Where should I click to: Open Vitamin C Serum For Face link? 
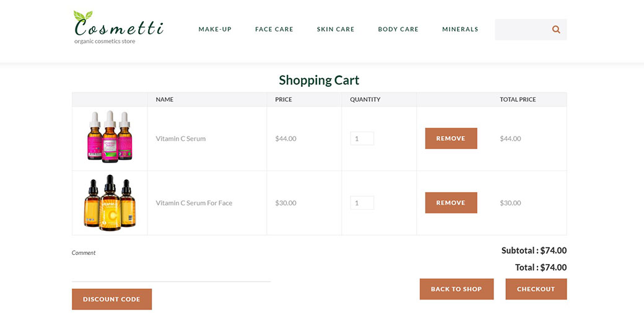coord(194,203)
